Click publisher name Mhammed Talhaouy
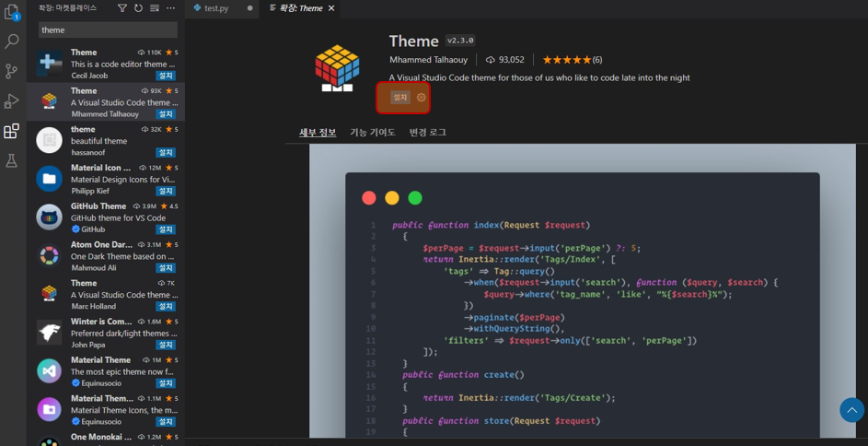 point(428,60)
